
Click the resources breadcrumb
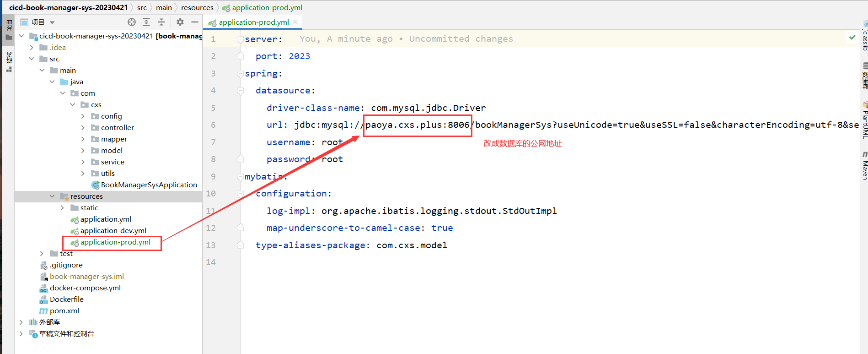coord(197,7)
